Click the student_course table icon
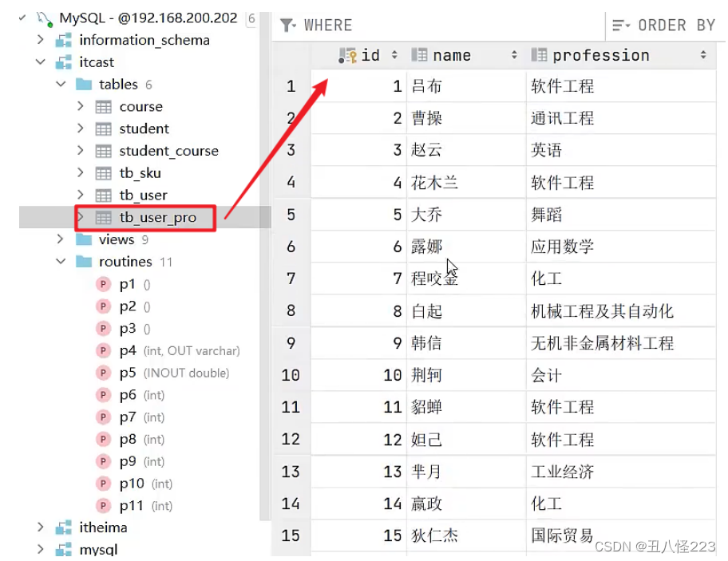The height and width of the screenshot is (561, 728). pyautogui.click(x=104, y=152)
